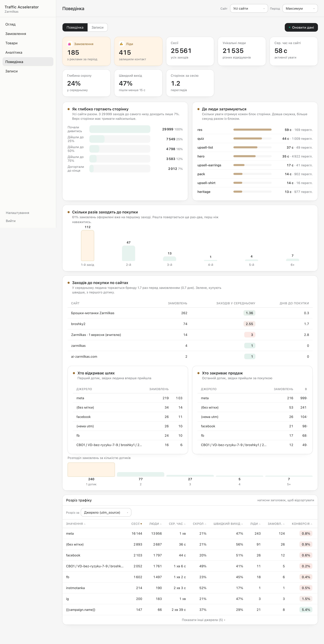
Task: Click the Скільки разів заходять до покупки heading
Action: [105, 212]
